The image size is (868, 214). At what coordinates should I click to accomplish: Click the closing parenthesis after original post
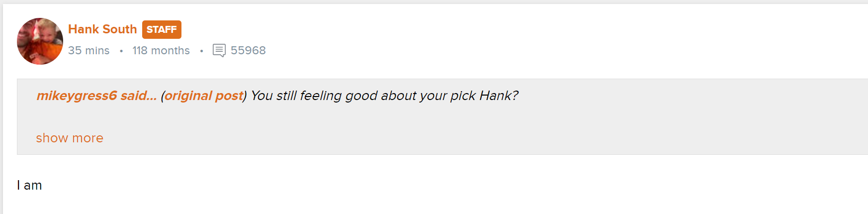pos(245,96)
